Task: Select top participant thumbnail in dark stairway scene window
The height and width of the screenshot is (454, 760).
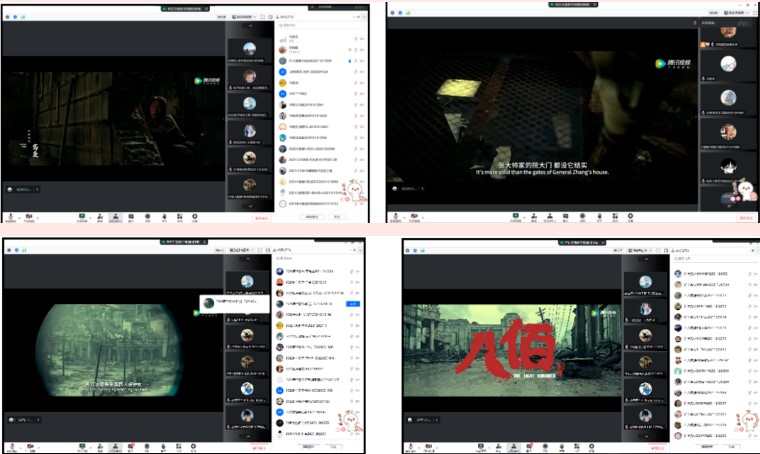Action: tap(249, 50)
